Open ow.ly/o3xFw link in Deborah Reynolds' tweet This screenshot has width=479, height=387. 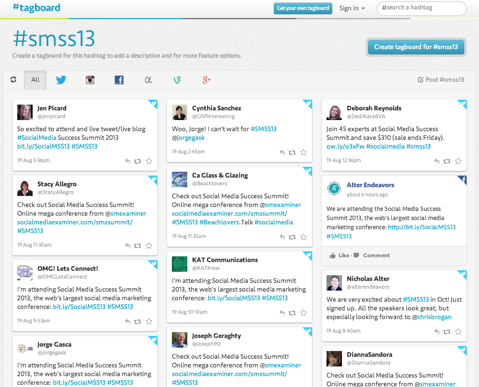pos(345,146)
